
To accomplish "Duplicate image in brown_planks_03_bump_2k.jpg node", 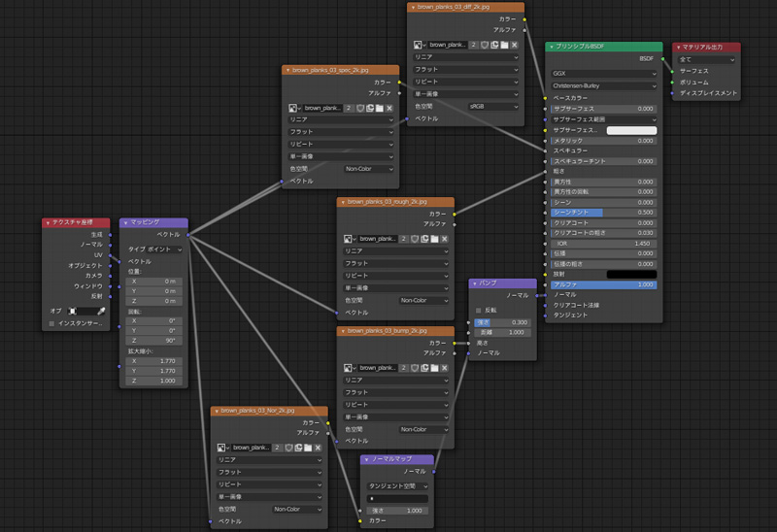I will click(x=423, y=368).
